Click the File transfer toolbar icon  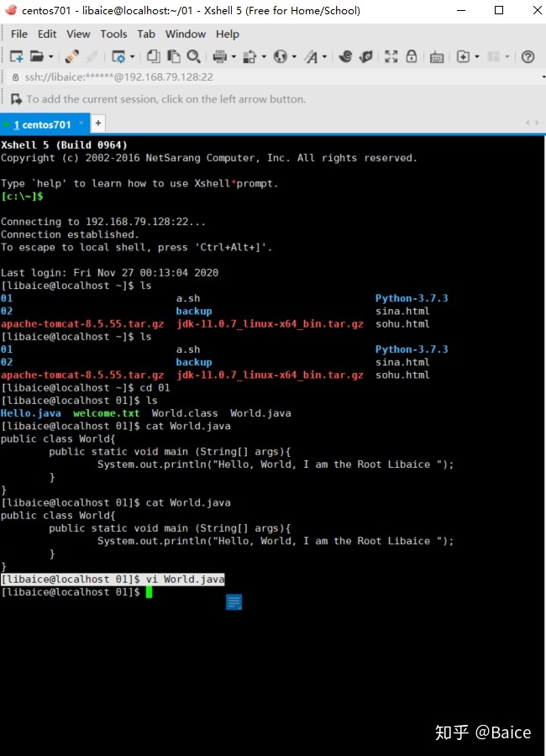click(249, 56)
